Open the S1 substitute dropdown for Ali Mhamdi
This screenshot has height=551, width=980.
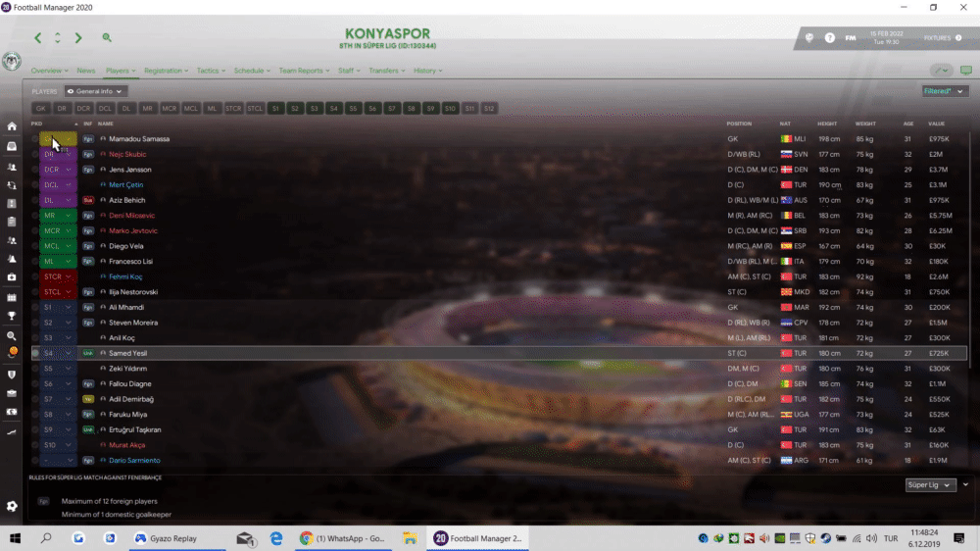point(58,307)
